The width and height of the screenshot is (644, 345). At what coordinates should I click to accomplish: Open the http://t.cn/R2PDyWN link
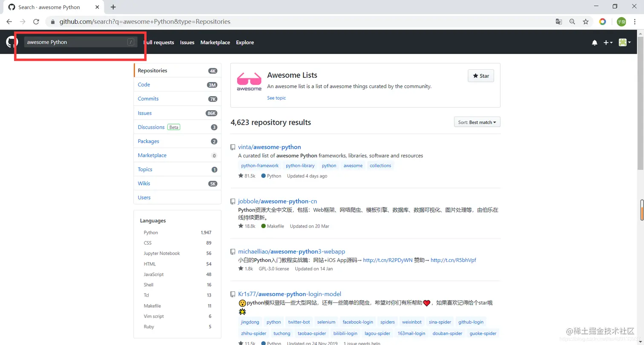pos(388,260)
